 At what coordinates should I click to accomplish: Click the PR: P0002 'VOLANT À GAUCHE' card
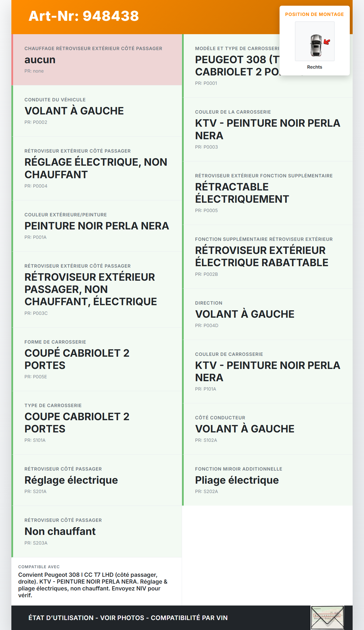[97, 111]
